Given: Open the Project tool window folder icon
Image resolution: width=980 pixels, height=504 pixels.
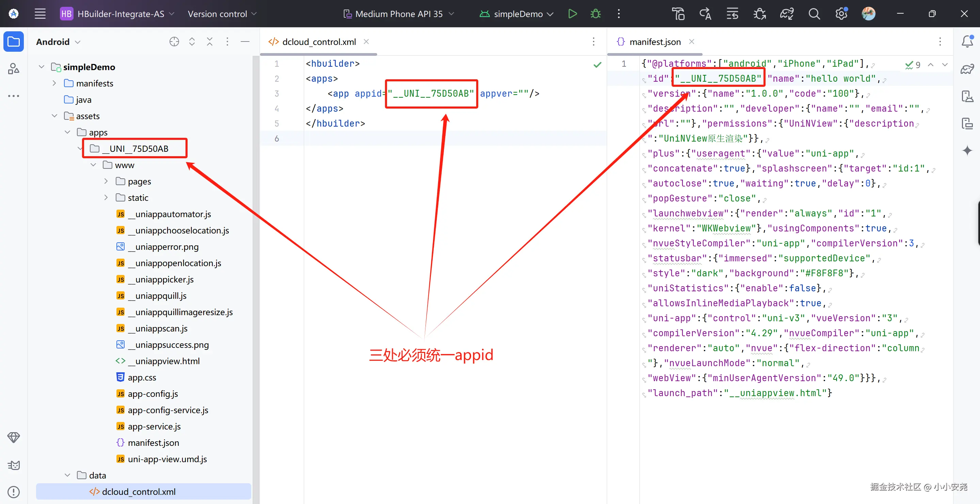Looking at the screenshot, I should pos(14,42).
